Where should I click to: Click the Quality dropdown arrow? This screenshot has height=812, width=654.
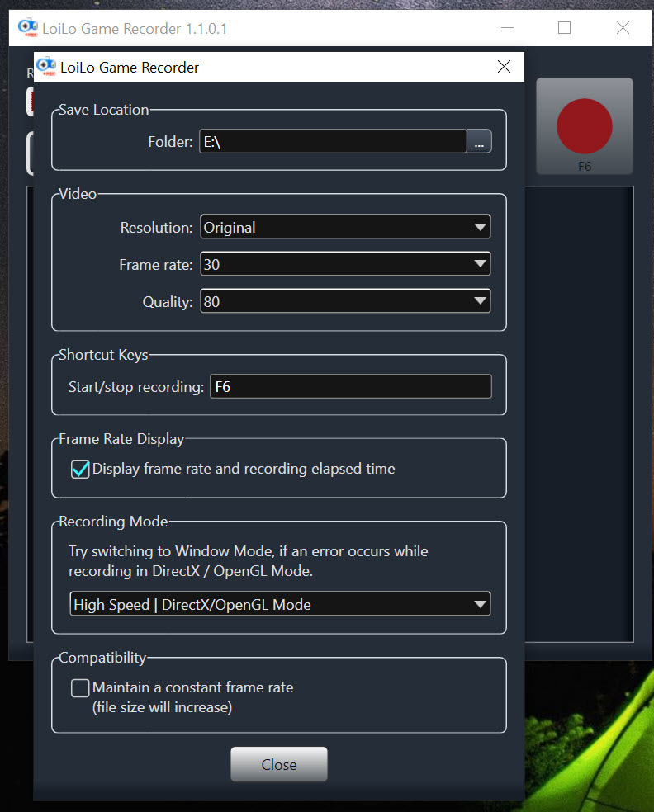pyautogui.click(x=480, y=301)
